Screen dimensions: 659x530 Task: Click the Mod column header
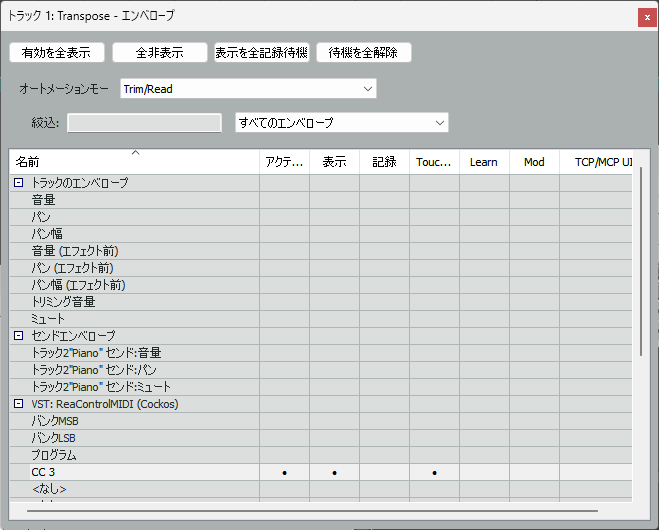(x=534, y=162)
